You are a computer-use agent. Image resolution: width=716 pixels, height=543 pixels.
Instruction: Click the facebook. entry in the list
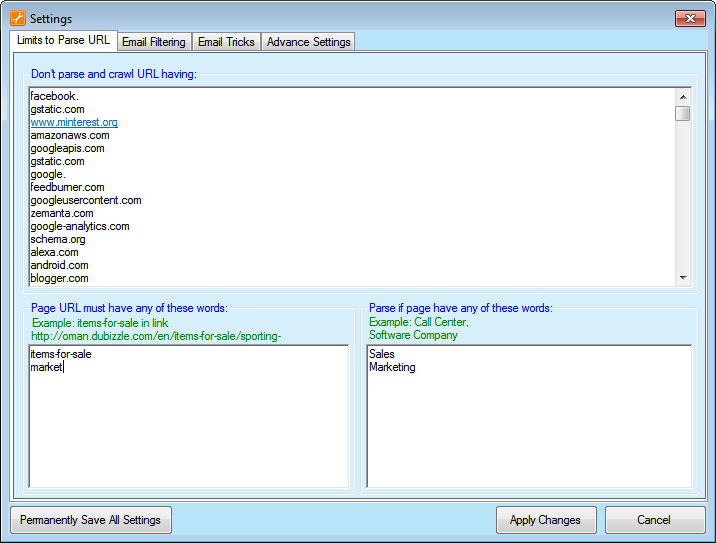(x=54, y=96)
